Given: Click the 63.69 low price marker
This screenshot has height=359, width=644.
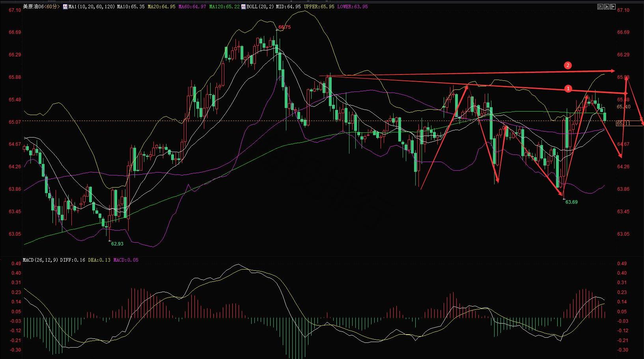Looking at the screenshot, I should (x=571, y=202).
